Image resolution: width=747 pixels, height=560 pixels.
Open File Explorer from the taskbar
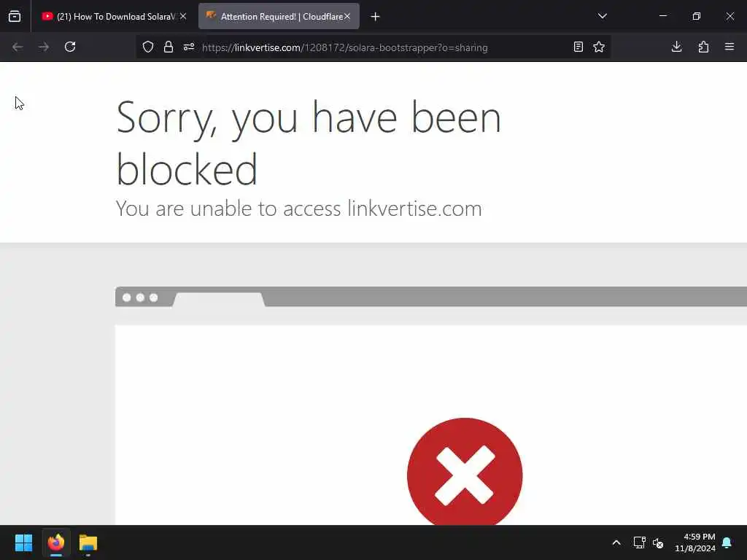(88, 542)
